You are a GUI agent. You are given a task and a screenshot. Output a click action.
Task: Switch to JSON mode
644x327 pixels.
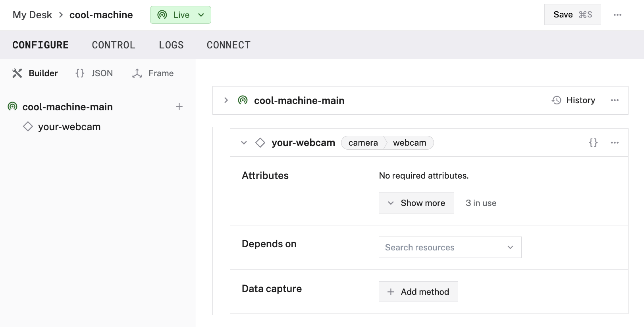94,73
